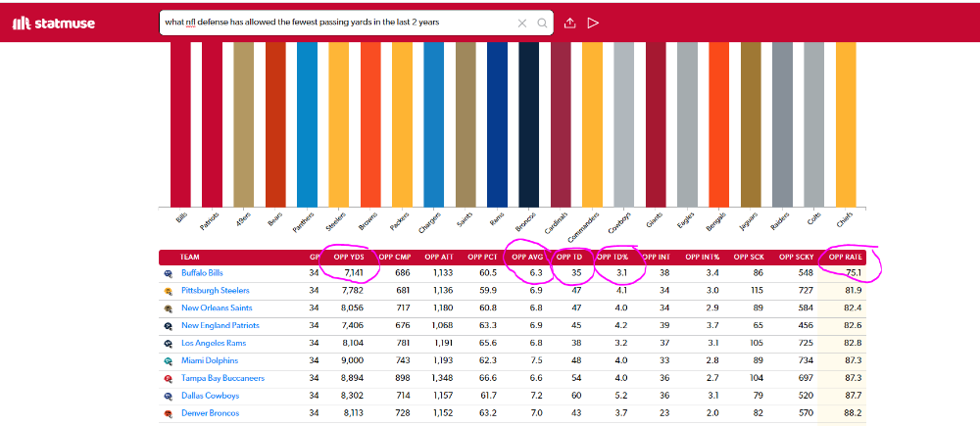Sort table by the TEAM column header
Screen dimensions: 980x426
[x=190, y=257]
